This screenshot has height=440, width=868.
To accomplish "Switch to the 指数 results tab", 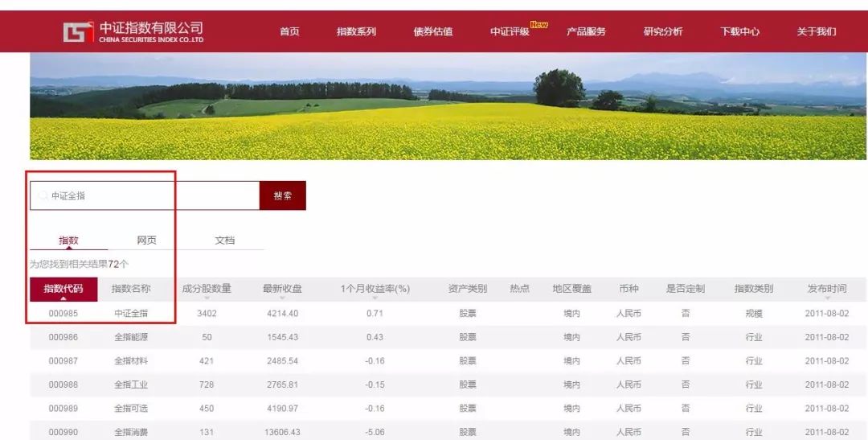I will point(68,240).
